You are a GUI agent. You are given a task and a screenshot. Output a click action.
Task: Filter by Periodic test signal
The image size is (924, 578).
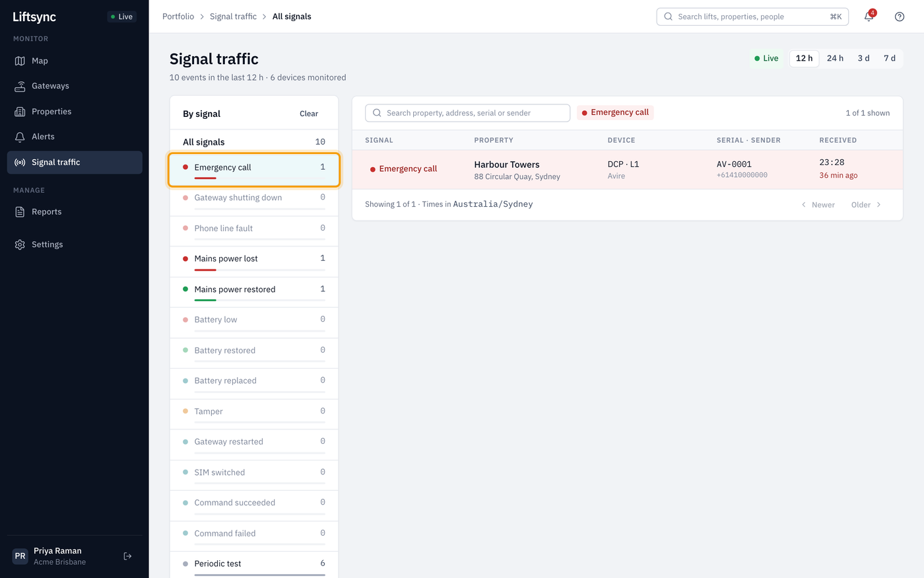tap(254, 566)
